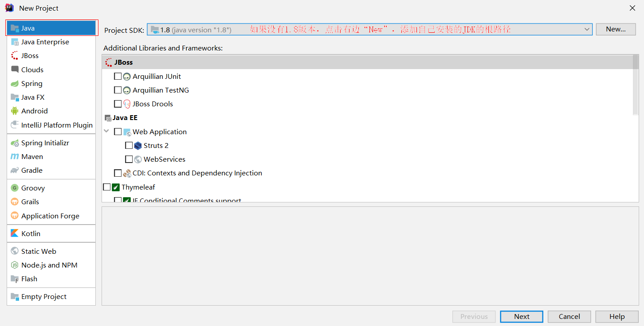Click the Next button
Viewport: 644px width, 326px height.
(521, 316)
